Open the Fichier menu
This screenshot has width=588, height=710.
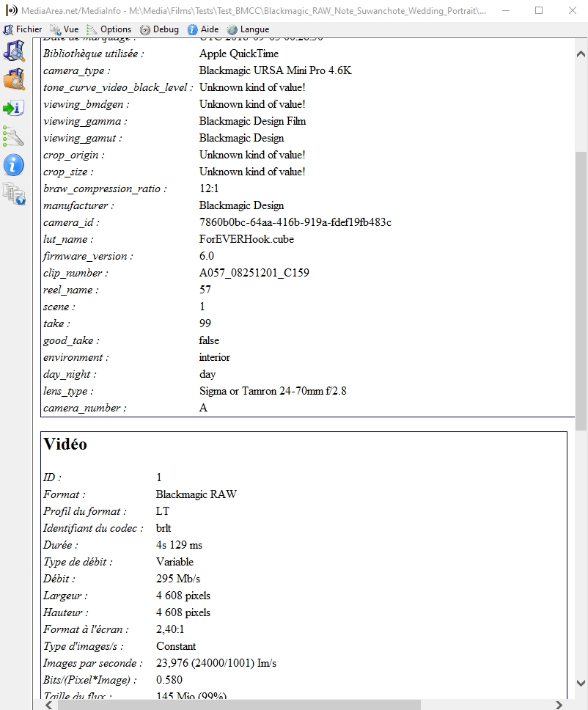coord(23,29)
